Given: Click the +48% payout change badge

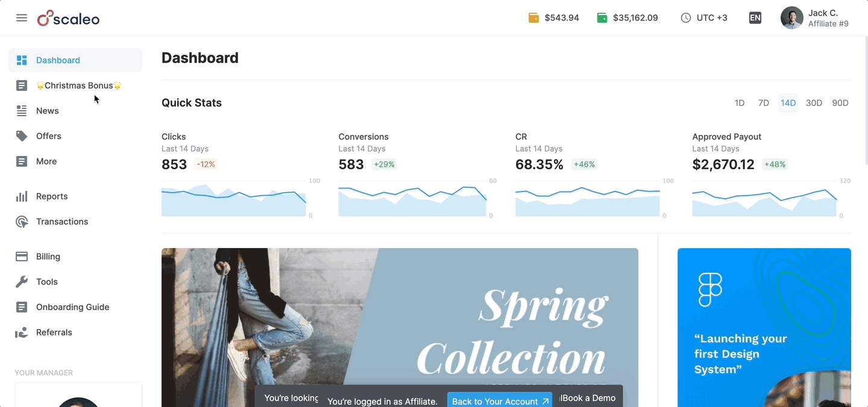Looking at the screenshot, I should [x=775, y=164].
